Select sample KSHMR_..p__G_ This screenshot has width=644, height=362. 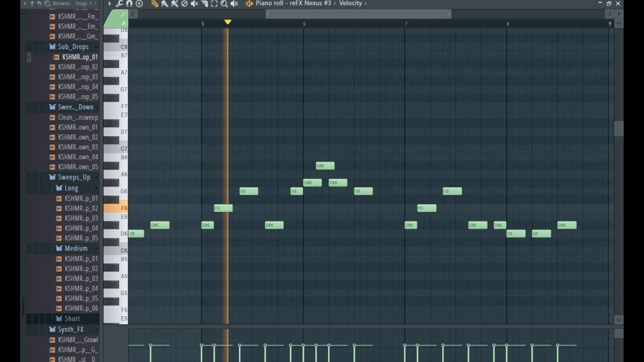coord(78,349)
